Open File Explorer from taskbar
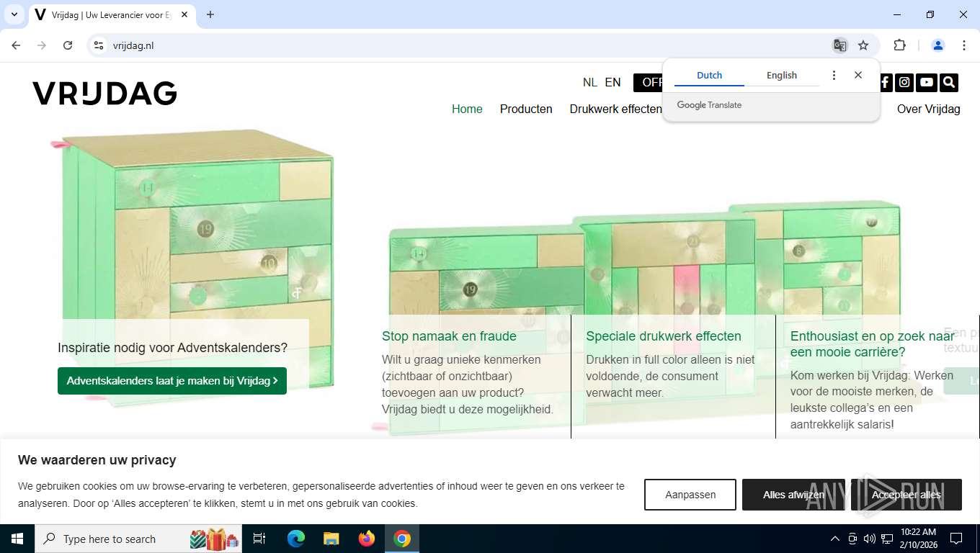 [331, 539]
